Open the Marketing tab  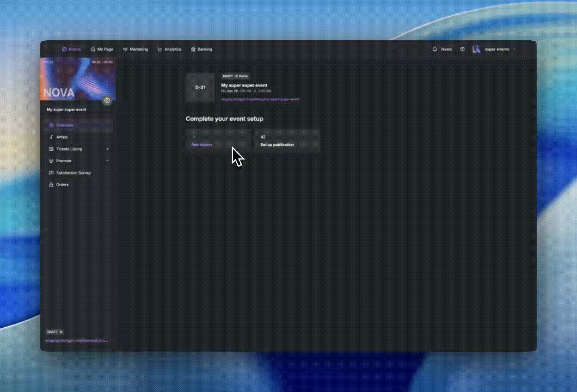[x=136, y=50]
